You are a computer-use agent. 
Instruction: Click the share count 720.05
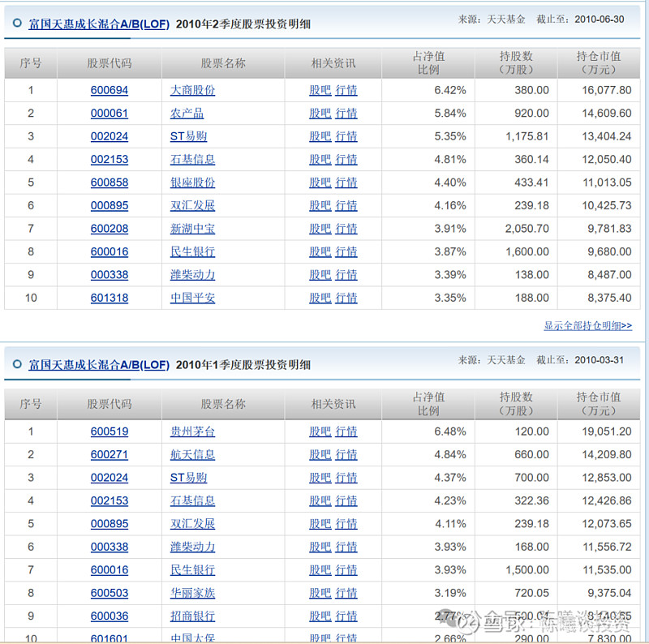(x=532, y=593)
